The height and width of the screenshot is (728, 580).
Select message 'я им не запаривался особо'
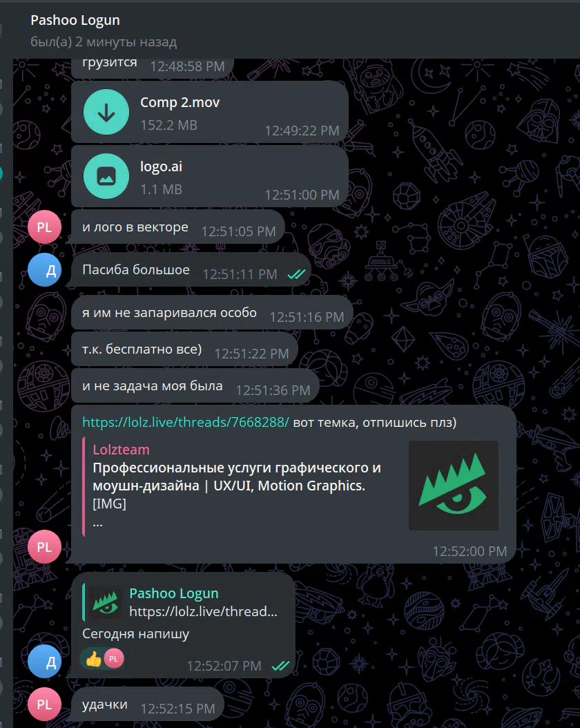[212, 312]
